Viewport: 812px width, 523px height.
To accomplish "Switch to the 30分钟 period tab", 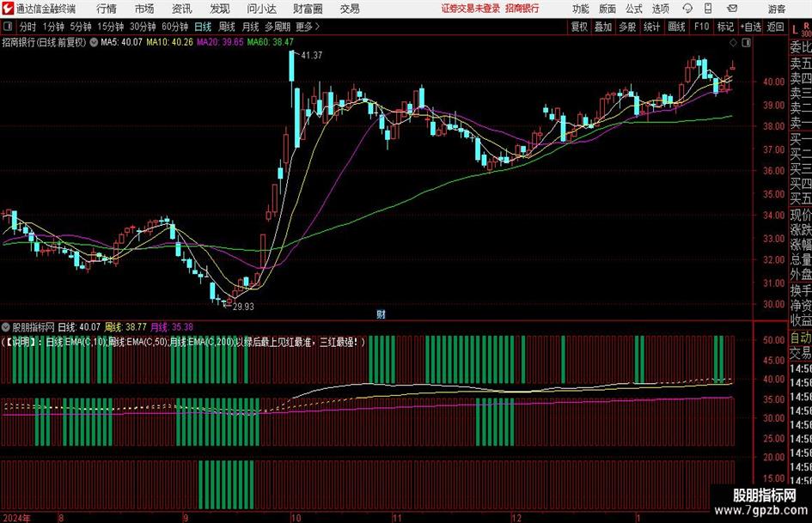I will pos(143,27).
